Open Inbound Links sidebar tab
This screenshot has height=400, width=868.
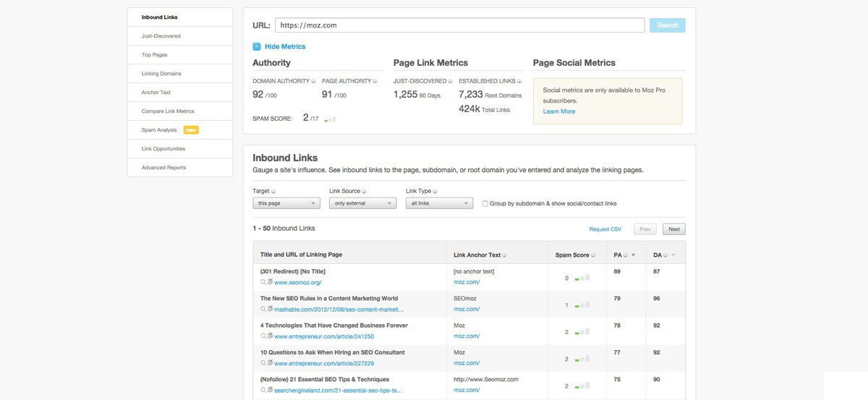coord(180,17)
